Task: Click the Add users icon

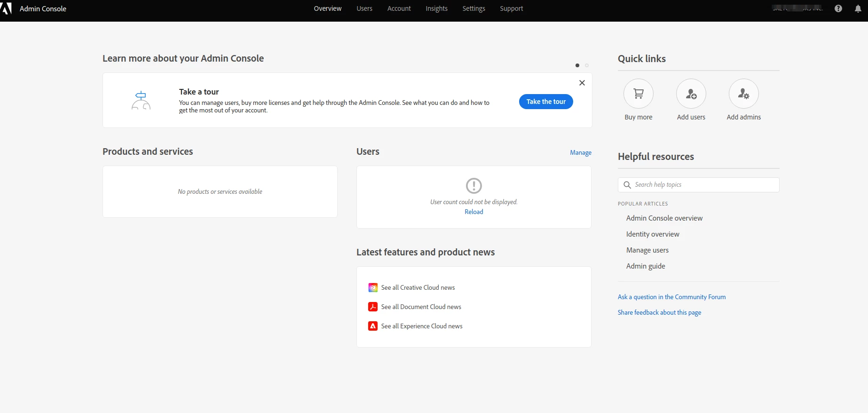Action: (691, 94)
